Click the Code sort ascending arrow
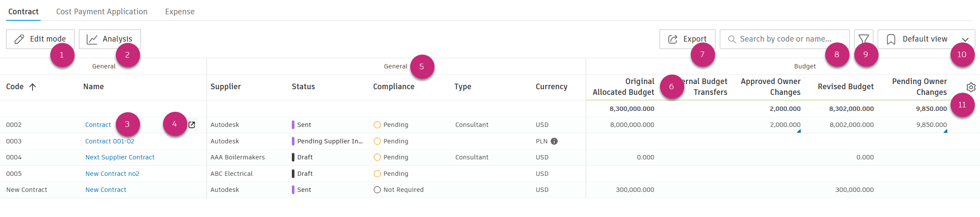 pyautogui.click(x=33, y=87)
